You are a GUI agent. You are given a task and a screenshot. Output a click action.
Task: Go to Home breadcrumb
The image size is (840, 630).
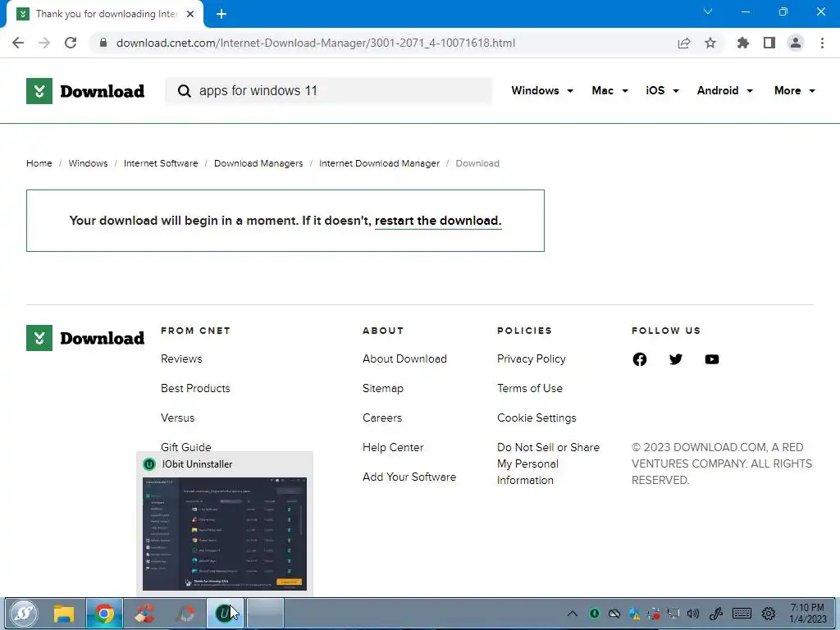tap(39, 163)
